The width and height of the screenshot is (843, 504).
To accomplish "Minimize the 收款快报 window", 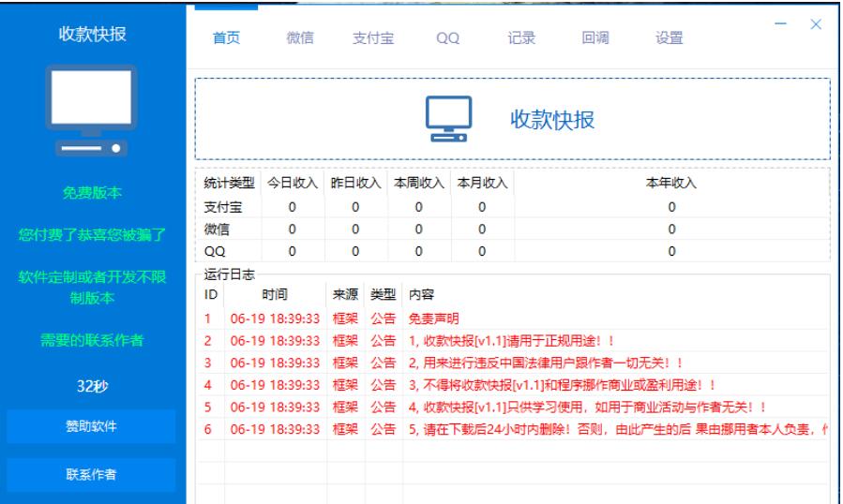I will pos(780,23).
